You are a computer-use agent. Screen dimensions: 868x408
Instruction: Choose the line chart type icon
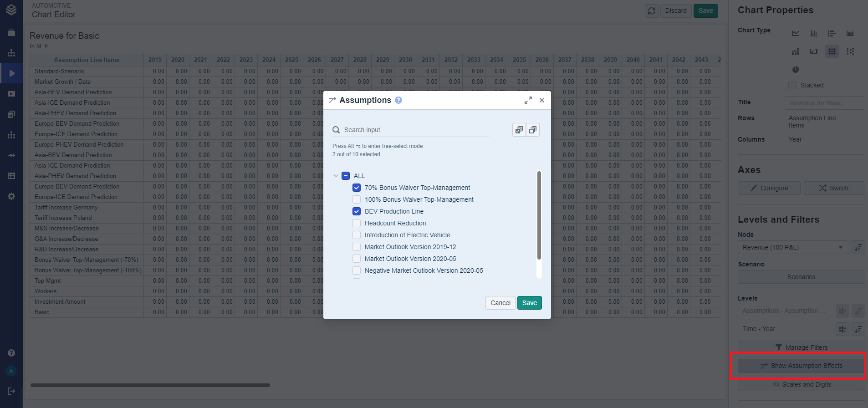[795, 33]
